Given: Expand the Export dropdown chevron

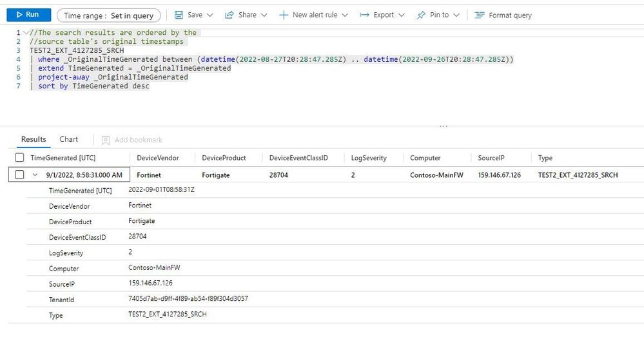Looking at the screenshot, I should (402, 15).
